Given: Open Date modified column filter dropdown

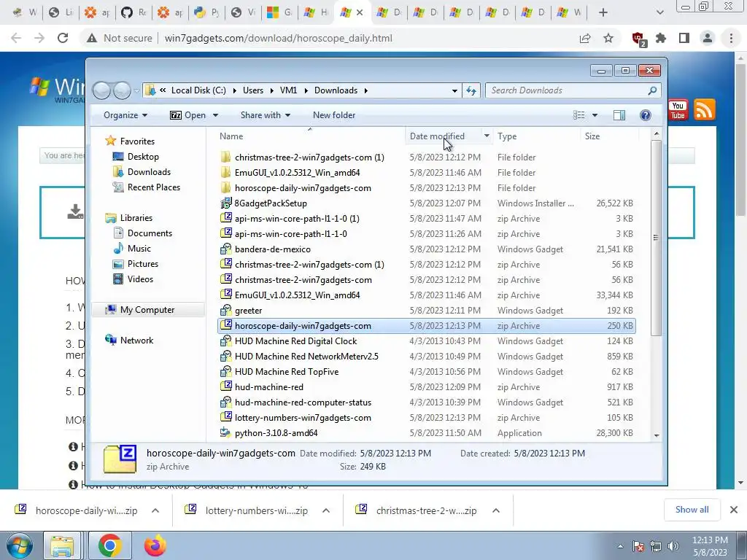Looking at the screenshot, I should coord(487,136).
